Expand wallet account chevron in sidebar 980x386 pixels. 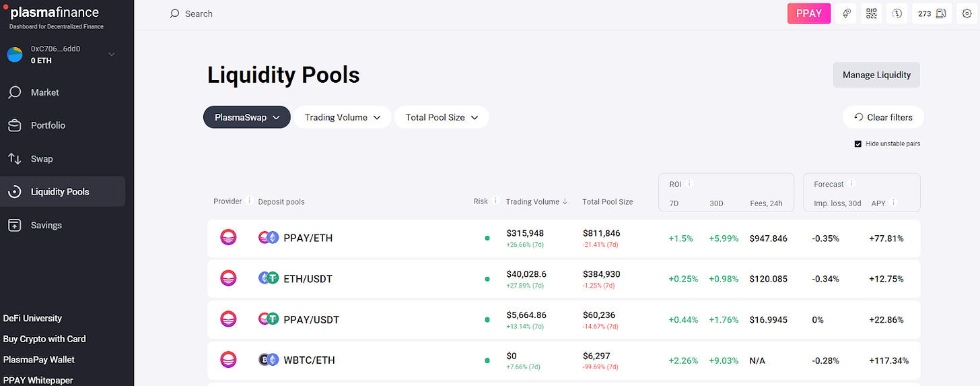pos(112,55)
